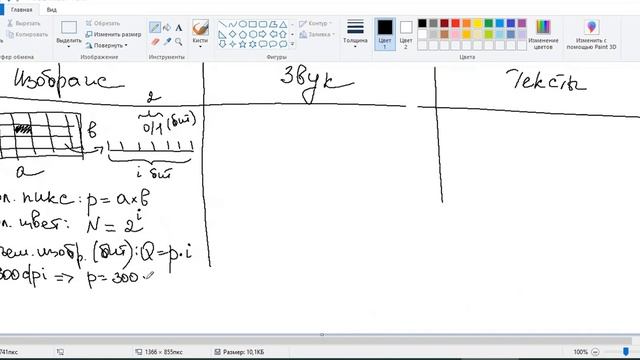Open Изменение цветов color editor
This screenshot has height=360, width=640.
click(543, 34)
